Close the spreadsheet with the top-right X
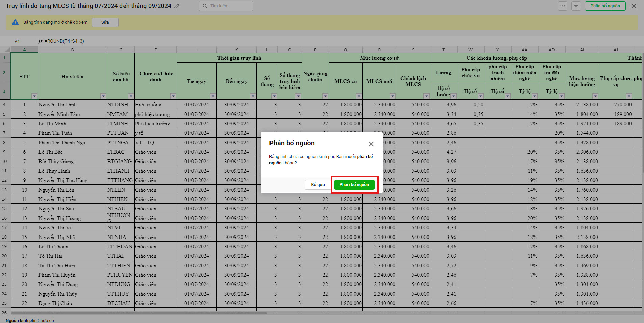 coord(634,6)
